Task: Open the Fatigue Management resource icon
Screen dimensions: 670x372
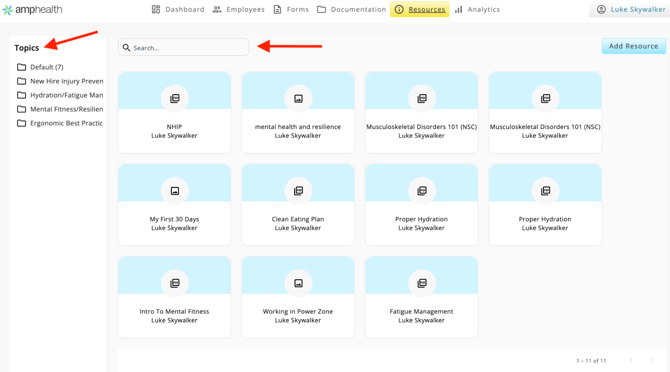Action: (x=422, y=283)
